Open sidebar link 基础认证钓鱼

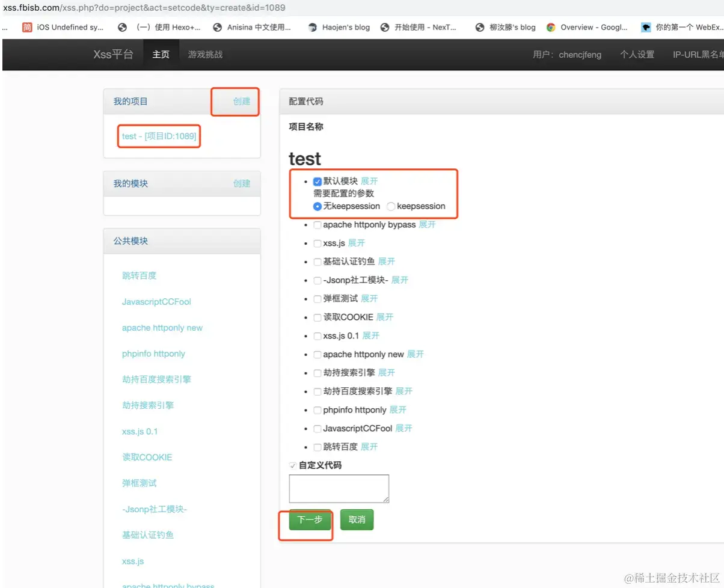click(148, 535)
